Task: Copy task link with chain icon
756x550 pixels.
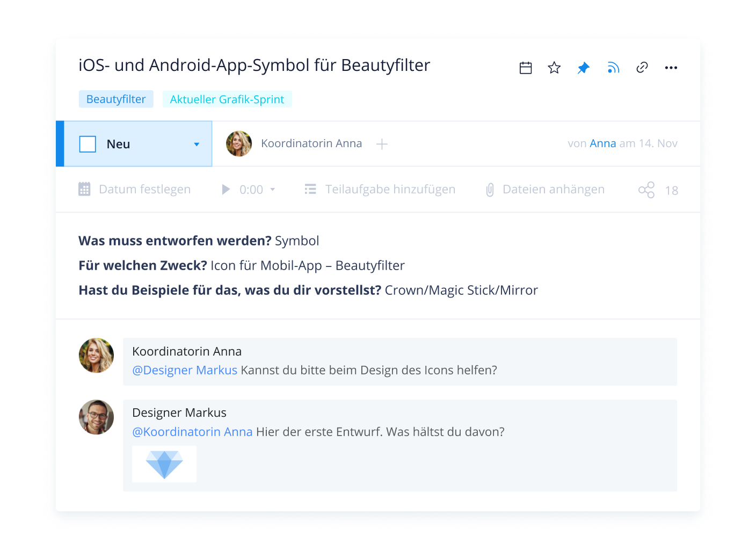Action: point(642,68)
